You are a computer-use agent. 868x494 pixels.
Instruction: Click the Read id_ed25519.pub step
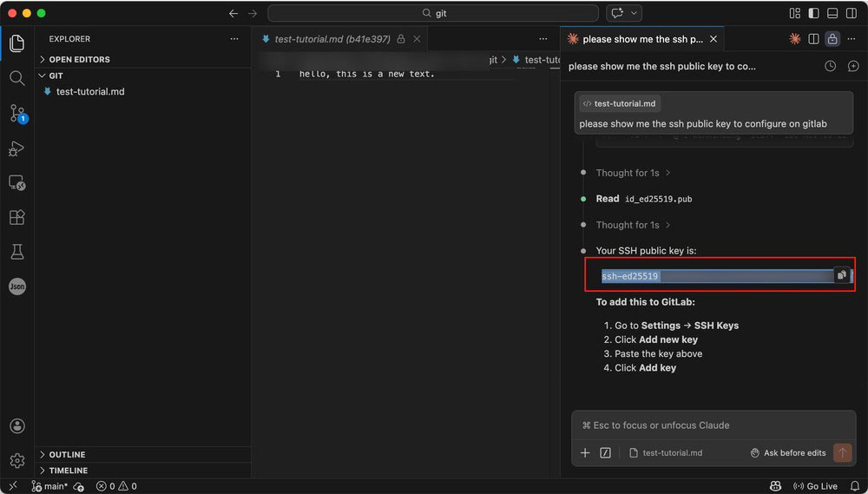click(x=644, y=199)
